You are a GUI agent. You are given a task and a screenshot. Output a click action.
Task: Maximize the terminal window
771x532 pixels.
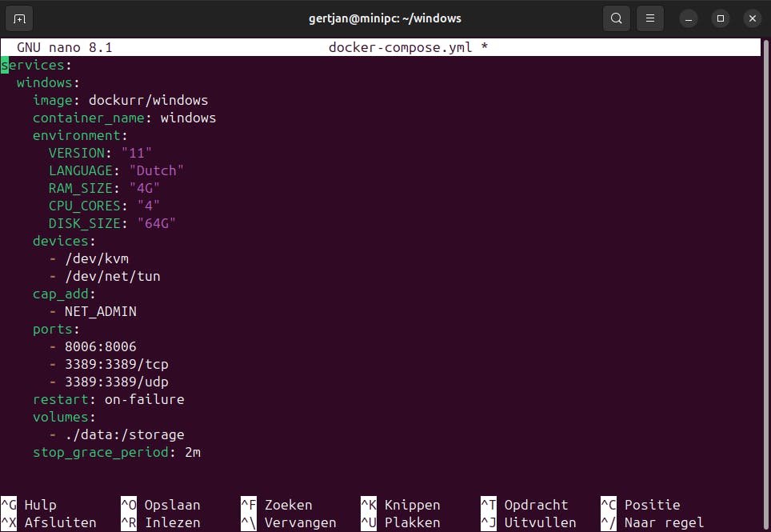tap(721, 18)
